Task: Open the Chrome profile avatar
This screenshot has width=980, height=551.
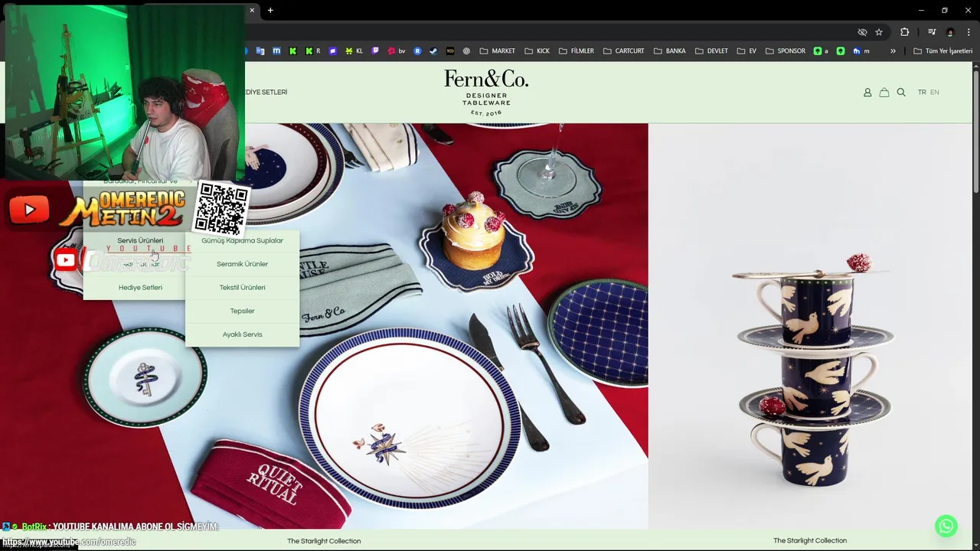Action: [x=950, y=32]
